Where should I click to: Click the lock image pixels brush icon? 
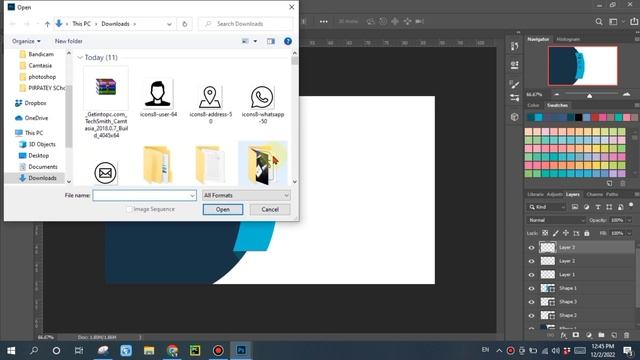pos(556,233)
